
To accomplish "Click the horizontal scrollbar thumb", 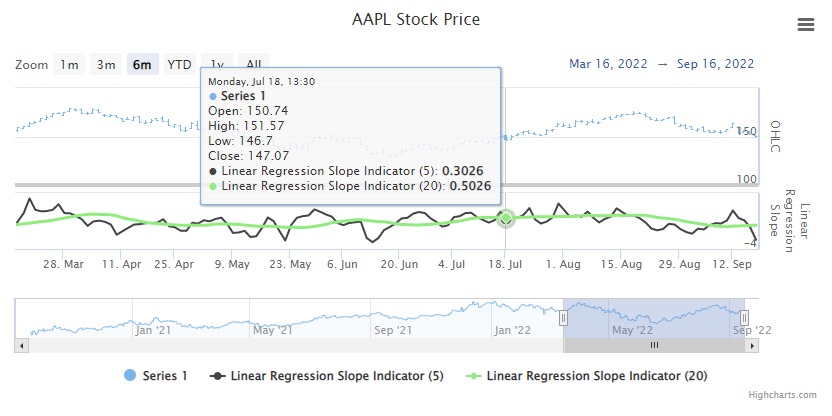I will point(654,345).
